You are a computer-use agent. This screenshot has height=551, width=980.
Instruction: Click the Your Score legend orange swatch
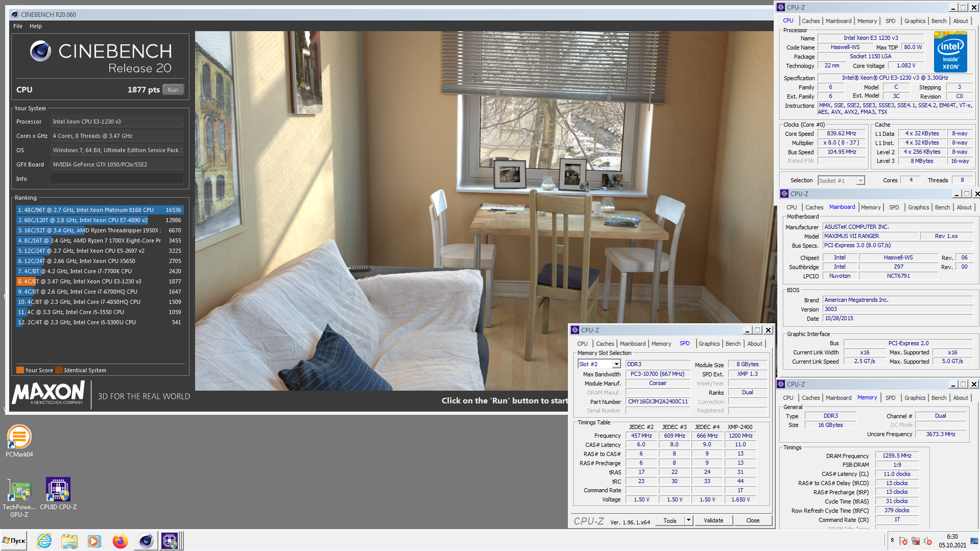20,370
